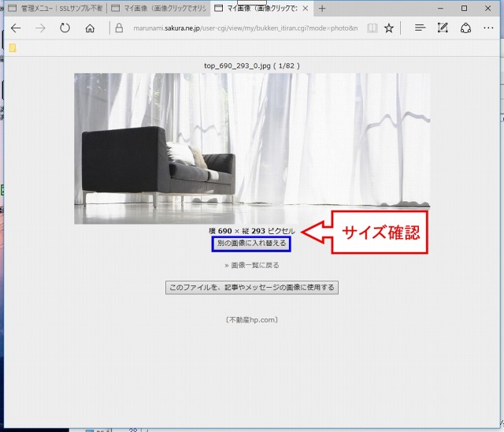
Task: Click the lock icon in the address bar
Action: [119, 28]
